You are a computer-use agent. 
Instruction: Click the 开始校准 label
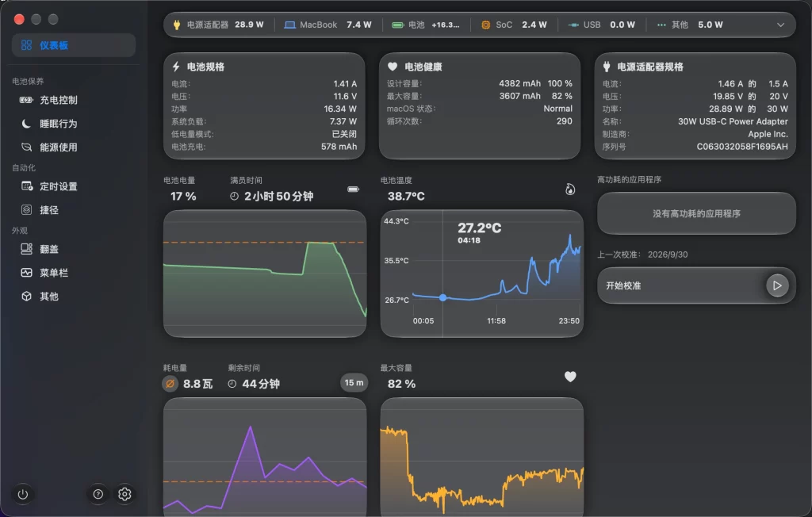click(623, 286)
